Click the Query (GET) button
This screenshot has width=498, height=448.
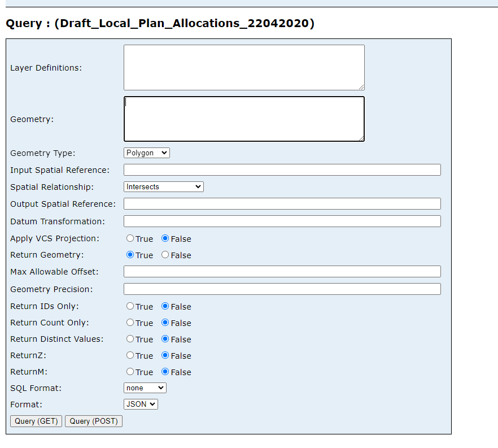[36, 421]
